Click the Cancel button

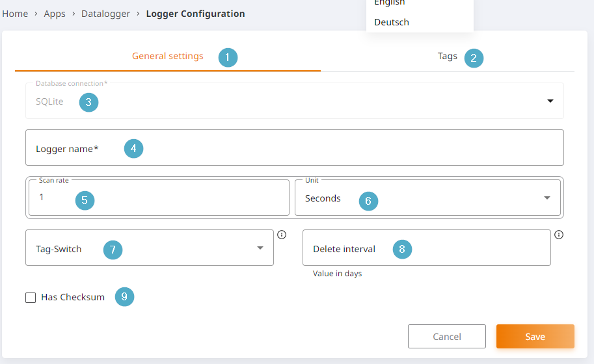pyautogui.click(x=446, y=337)
